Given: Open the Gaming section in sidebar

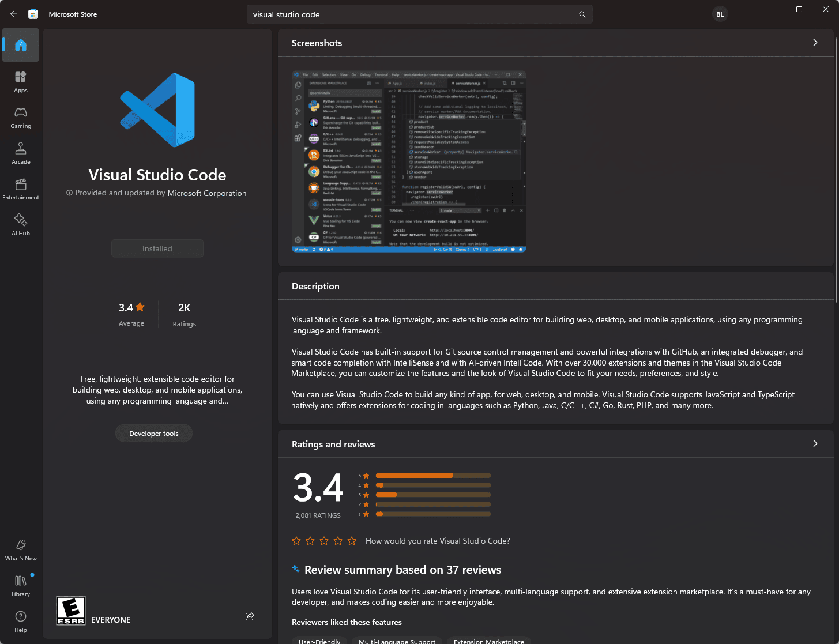Looking at the screenshot, I should (x=21, y=118).
